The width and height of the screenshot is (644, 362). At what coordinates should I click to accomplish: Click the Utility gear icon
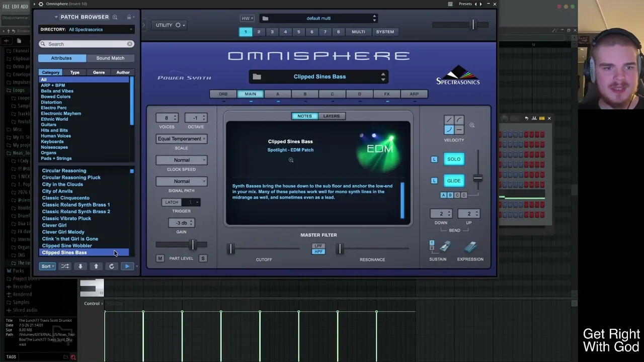pyautogui.click(x=178, y=25)
